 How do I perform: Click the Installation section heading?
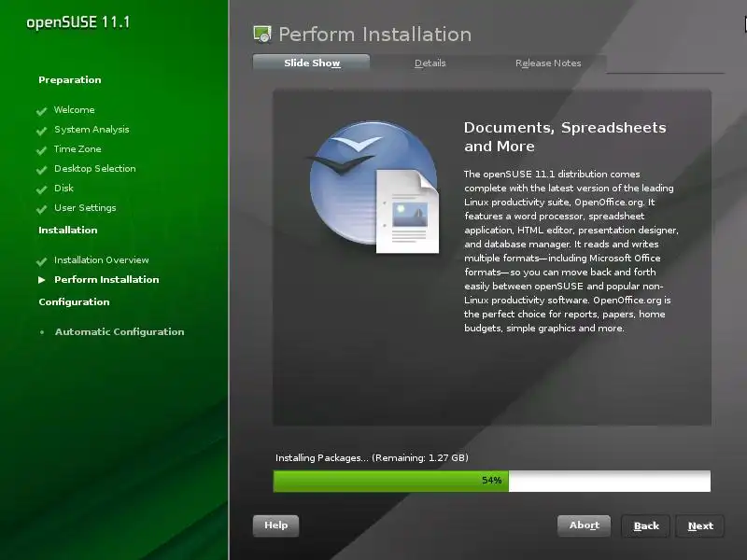(67, 230)
